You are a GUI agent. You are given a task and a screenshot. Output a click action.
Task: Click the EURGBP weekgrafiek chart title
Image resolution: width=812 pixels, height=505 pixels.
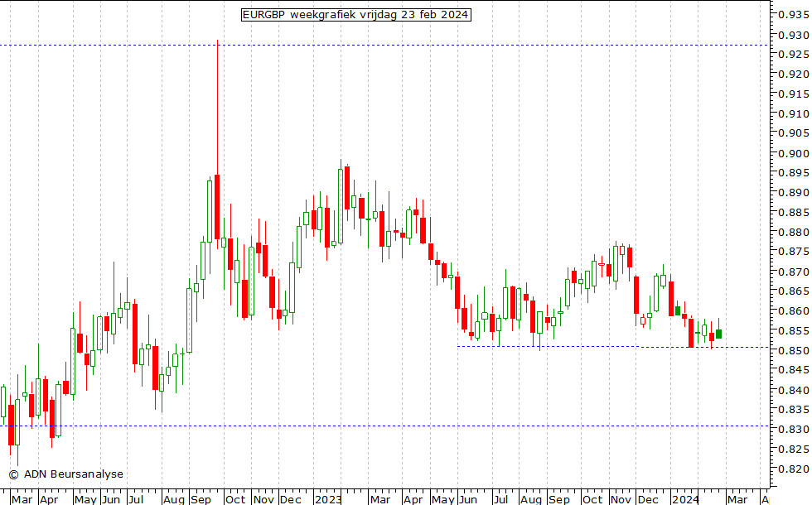coord(355,15)
